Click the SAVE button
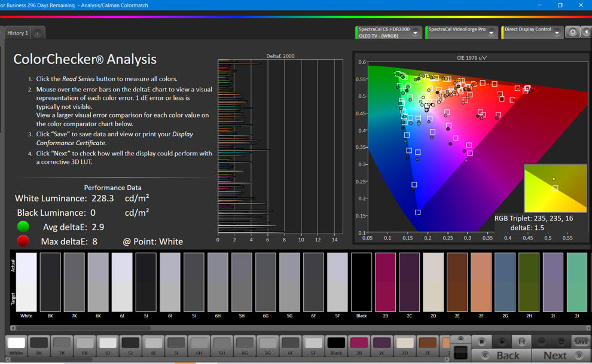Viewport: 592px width, 364px height. click(581, 342)
